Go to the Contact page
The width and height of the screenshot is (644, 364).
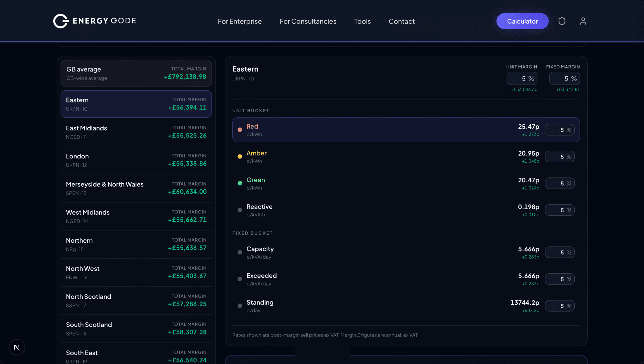tap(402, 21)
